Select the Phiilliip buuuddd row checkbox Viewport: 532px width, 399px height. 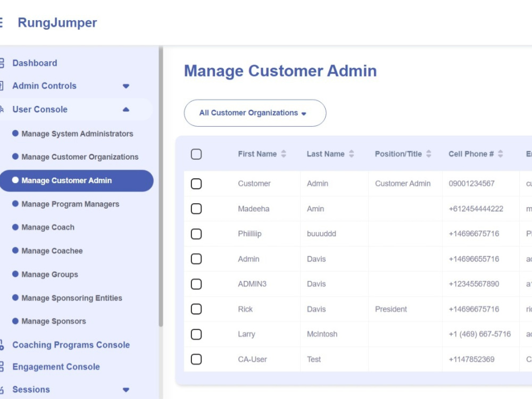[196, 234]
